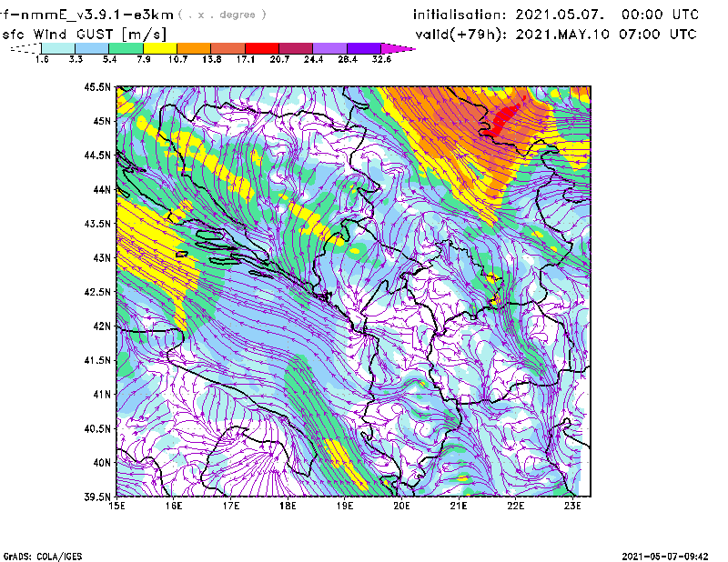Click the longitude label "22E"
This screenshot has width=728, height=562.
[515, 506]
